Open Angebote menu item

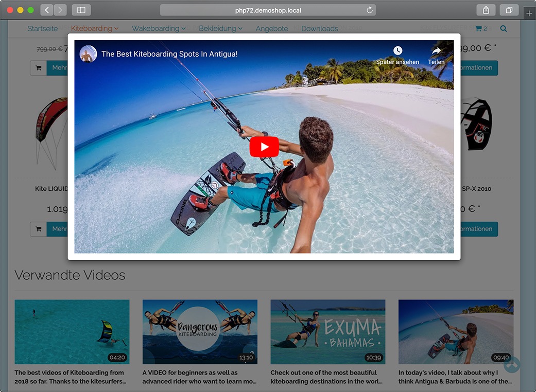pyautogui.click(x=272, y=29)
